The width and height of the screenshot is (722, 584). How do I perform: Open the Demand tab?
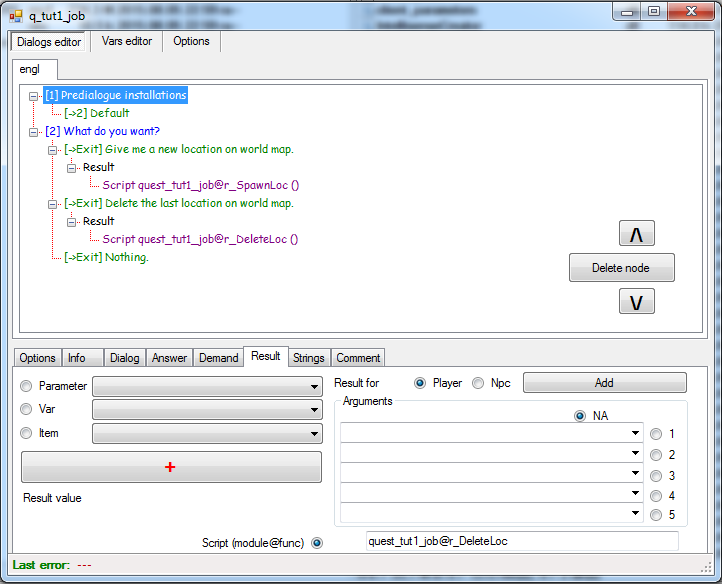coord(218,357)
